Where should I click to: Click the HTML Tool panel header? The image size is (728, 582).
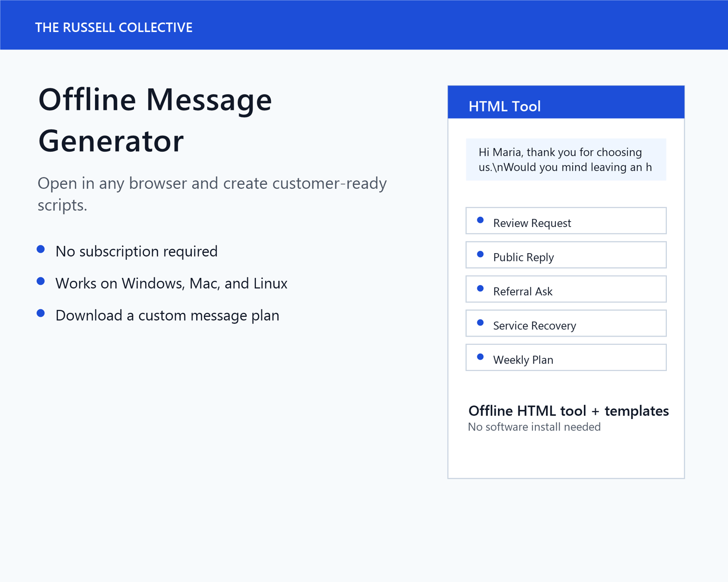click(x=566, y=102)
